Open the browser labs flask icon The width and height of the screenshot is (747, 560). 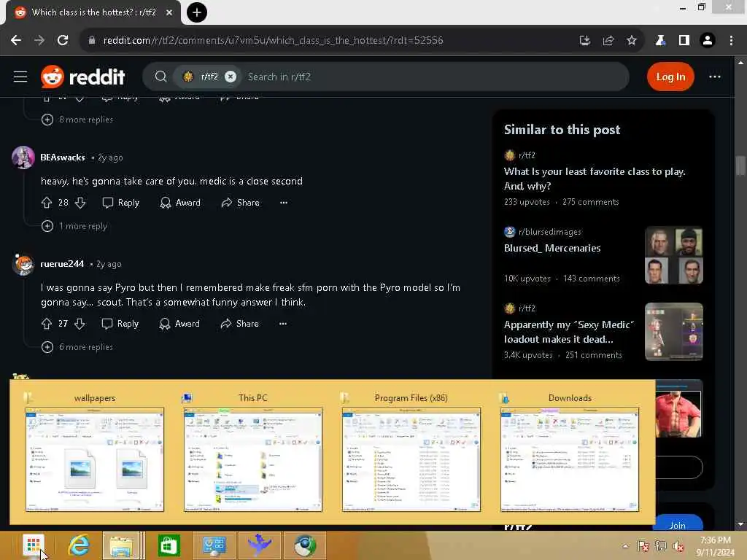point(660,41)
